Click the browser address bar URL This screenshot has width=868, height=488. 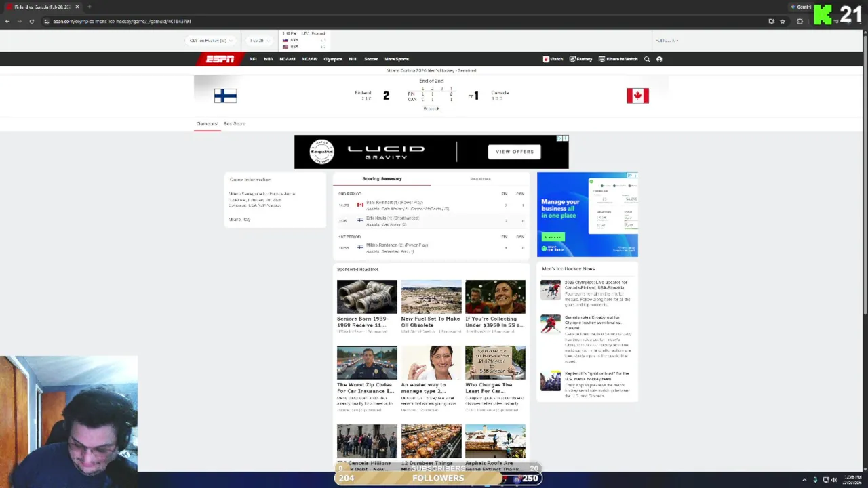click(122, 21)
